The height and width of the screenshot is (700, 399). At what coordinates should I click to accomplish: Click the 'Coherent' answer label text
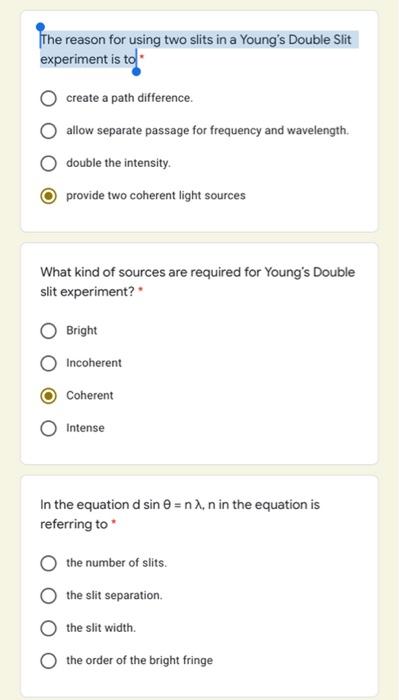coord(90,396)
